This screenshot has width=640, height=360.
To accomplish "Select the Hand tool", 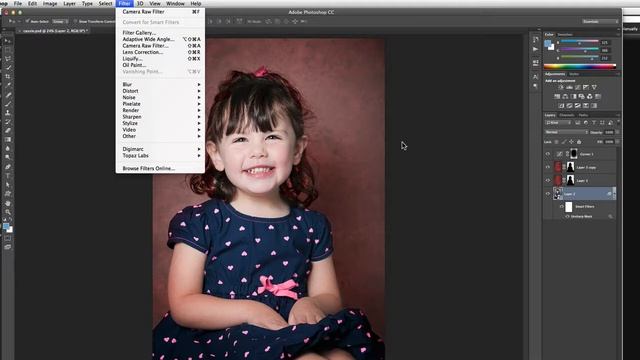I will (x=8, y=203).
